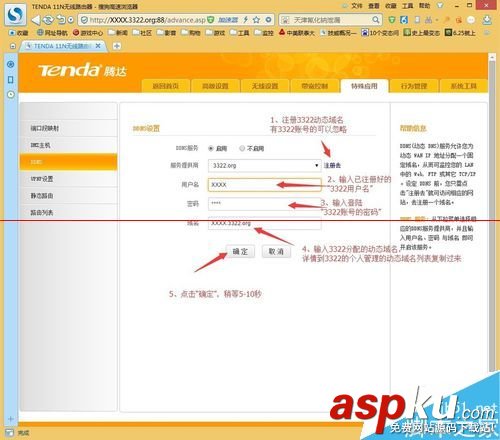Click the Sogou browser logo
This screenshot has width=500, height=440.
(x=15, y=14)
